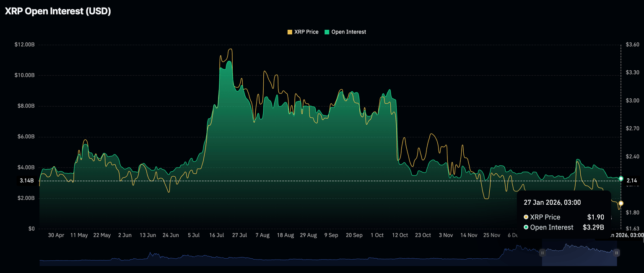The height and width of the screenshot is (273, 644).
Task: Click the yellow dot in the tooltip
Action: [x=526, y=217]
